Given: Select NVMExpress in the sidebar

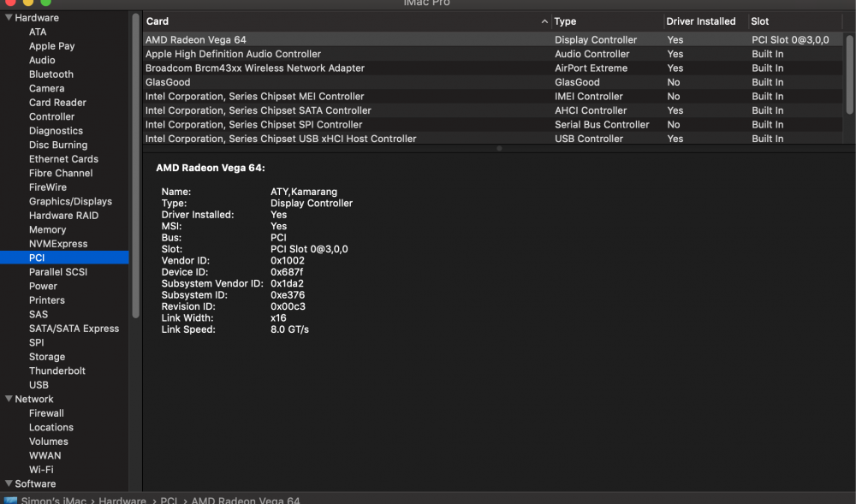Looking at the screenshot, I should pyautogui.click(x=58, y=244).
